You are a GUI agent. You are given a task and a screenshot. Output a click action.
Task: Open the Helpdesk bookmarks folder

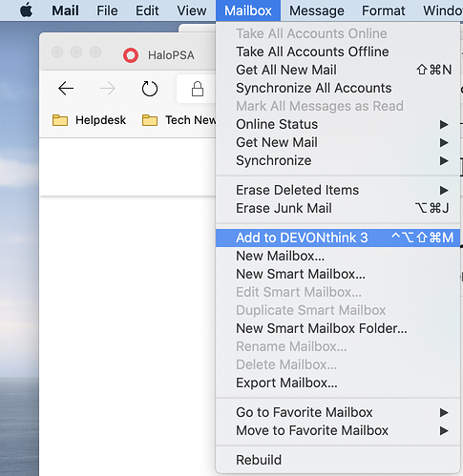coord(89,120)
